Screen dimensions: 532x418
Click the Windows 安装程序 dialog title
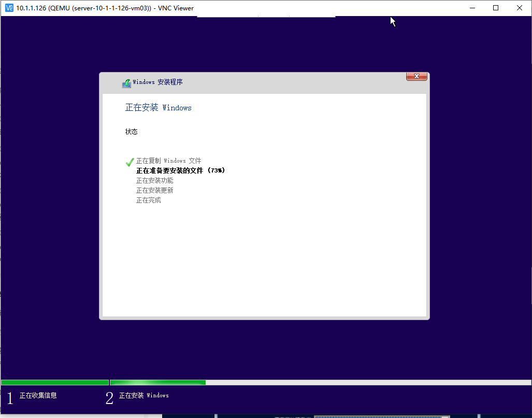pyautogui.click(x=158, y=82)
